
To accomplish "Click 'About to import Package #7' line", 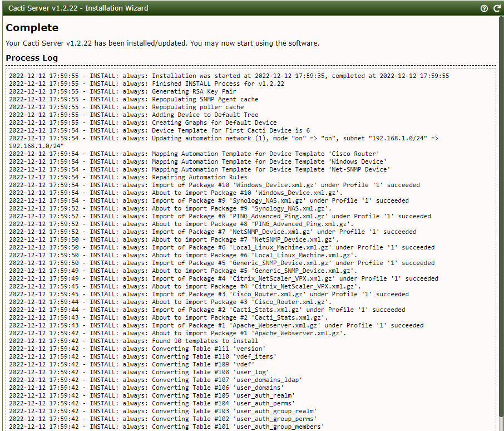I will 174,239.
